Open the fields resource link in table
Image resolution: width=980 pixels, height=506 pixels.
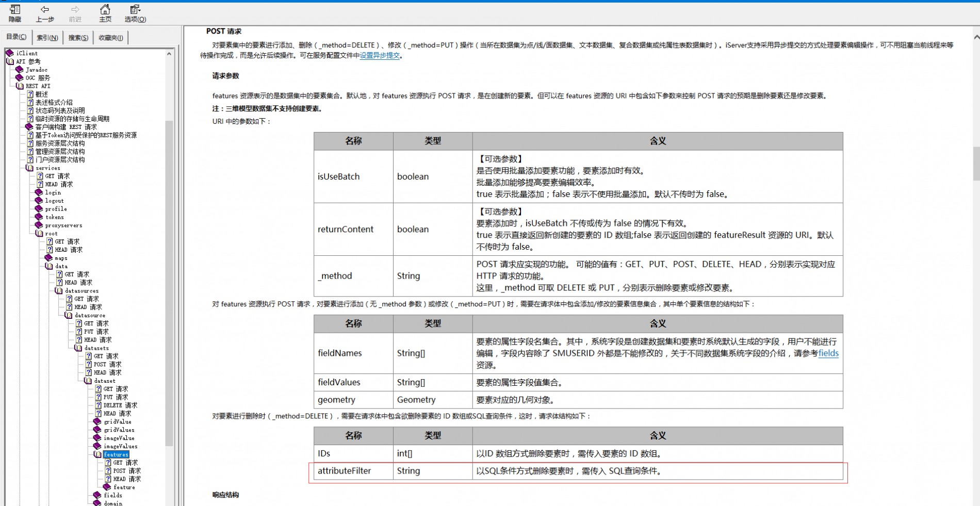pyautogui.click(x=828, y=353)
